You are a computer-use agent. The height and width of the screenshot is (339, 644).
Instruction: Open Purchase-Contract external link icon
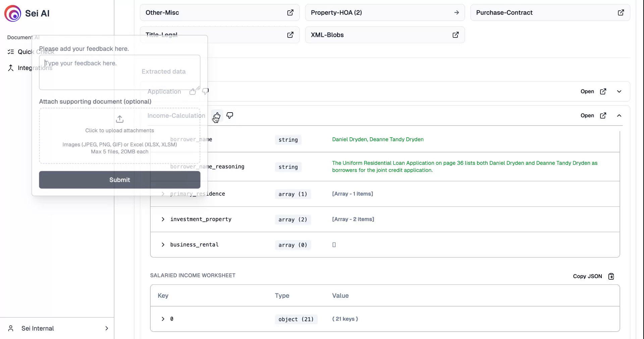[621, 13]
